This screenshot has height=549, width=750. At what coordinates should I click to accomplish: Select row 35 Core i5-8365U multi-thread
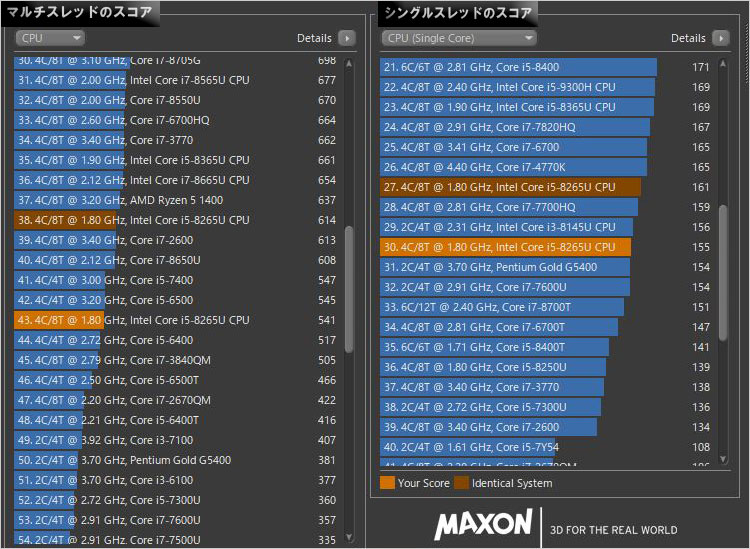(175, 160)
